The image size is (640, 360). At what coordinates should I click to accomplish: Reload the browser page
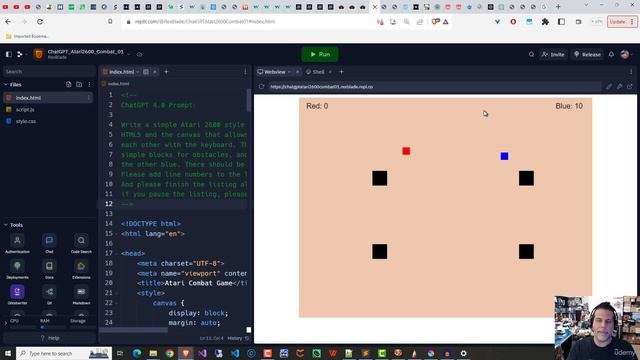coord(40,22)
